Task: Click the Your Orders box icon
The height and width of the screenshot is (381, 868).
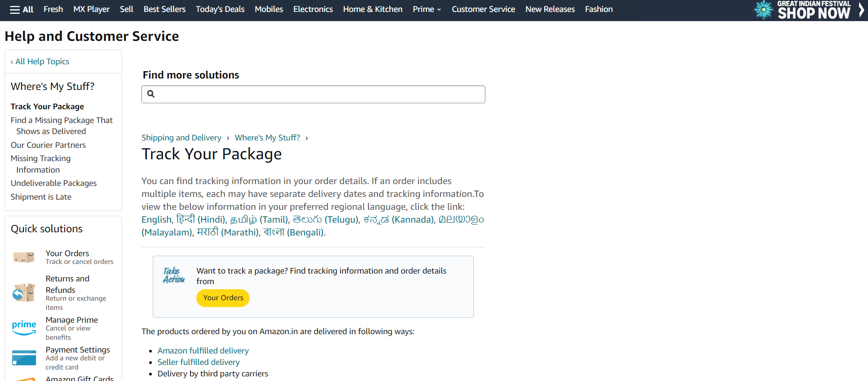Action: (x=24, y=257)
